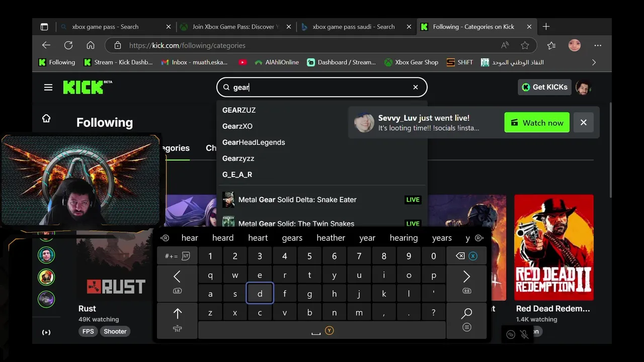Pick the keyboard suggestion 'gears'

[292, 238]
